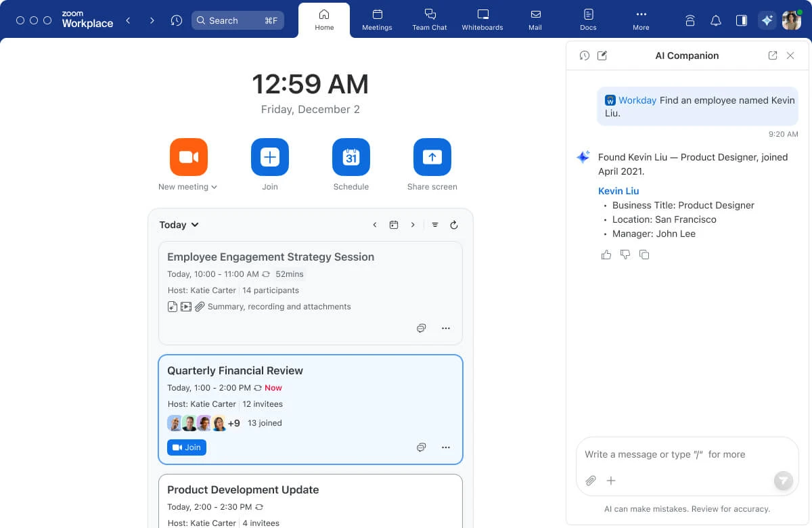812x528 pixels.
Task: Open notifications with the bell icon
Action: tap(716, 20)
